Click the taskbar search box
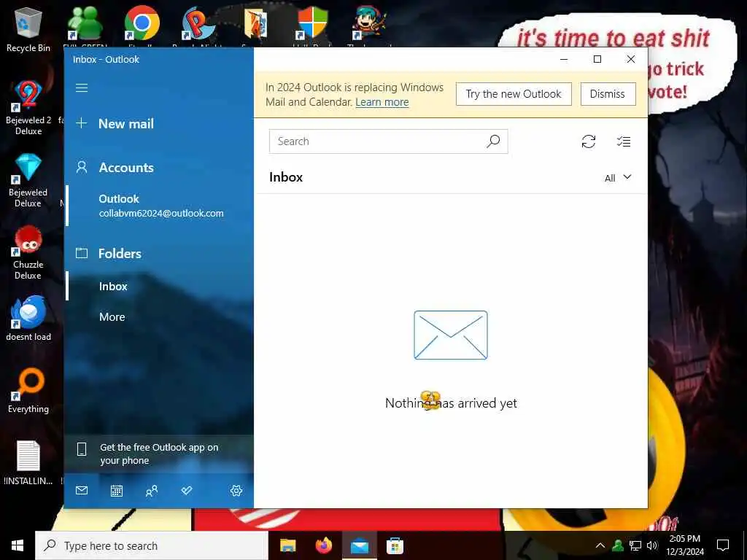This screenshot has height=560, width=747. tap(152, 545)
